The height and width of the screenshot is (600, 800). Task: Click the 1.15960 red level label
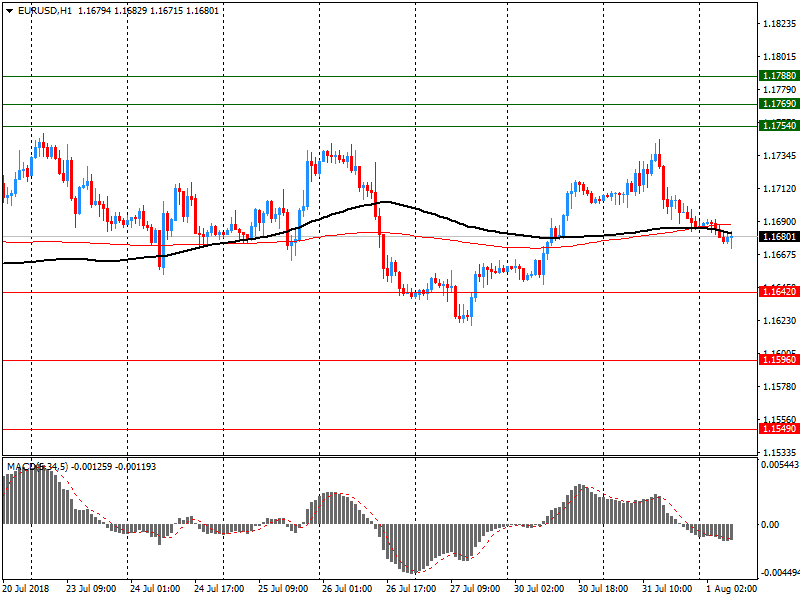(x=778, y=359)
